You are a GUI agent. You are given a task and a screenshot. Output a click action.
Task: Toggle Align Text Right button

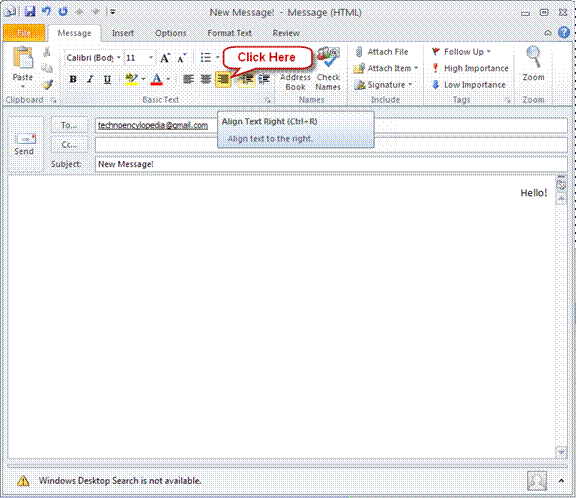coord(223,79)
